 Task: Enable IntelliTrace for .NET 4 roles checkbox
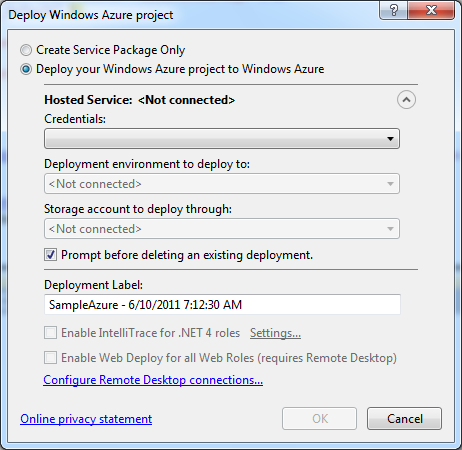[x=51, y=333]
